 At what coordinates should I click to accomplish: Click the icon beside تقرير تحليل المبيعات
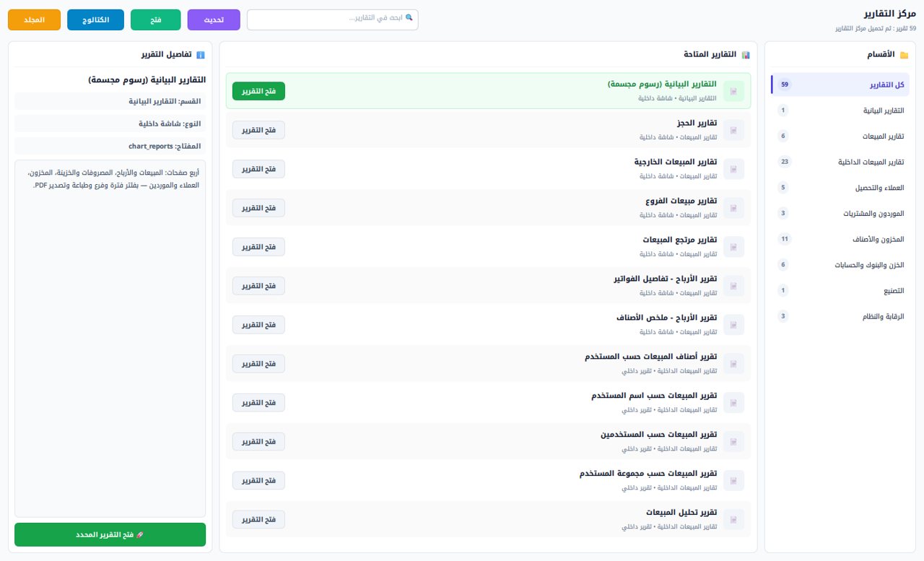tap(733, 520)
